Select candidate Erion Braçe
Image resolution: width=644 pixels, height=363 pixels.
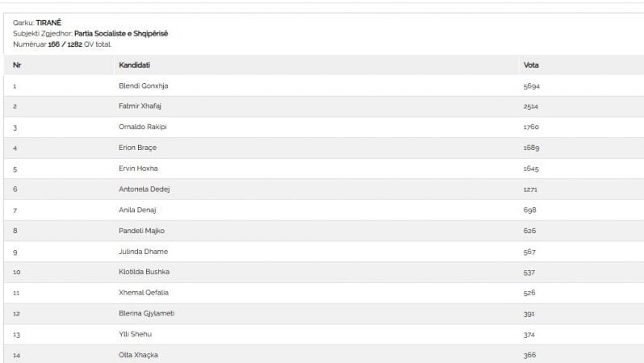click(x=137, y=148)
